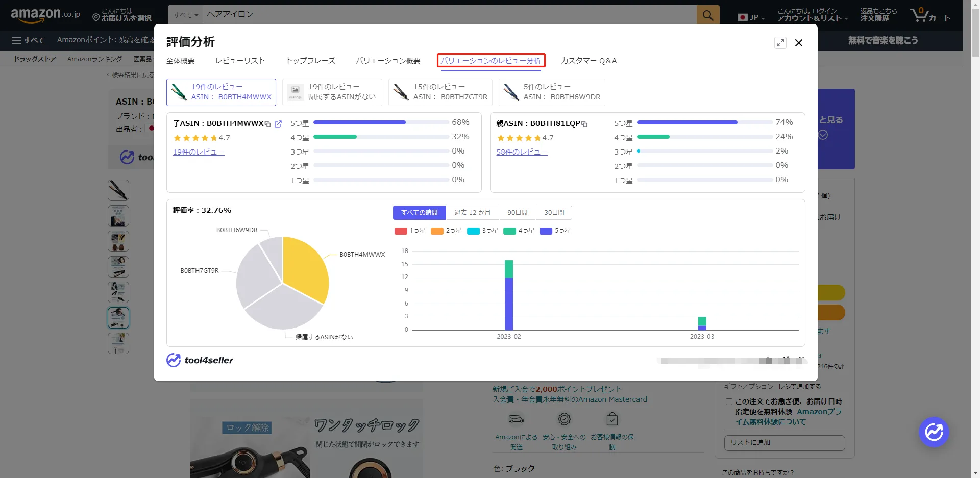Image resolution: width=980 pixels, height=478 pixels.
Task: Click the お客様情報の保護 icon
Action: pos(612,419)
